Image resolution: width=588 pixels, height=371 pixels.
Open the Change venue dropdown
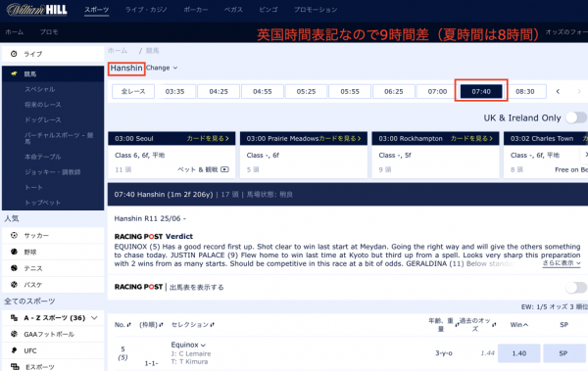pos(162,68)
